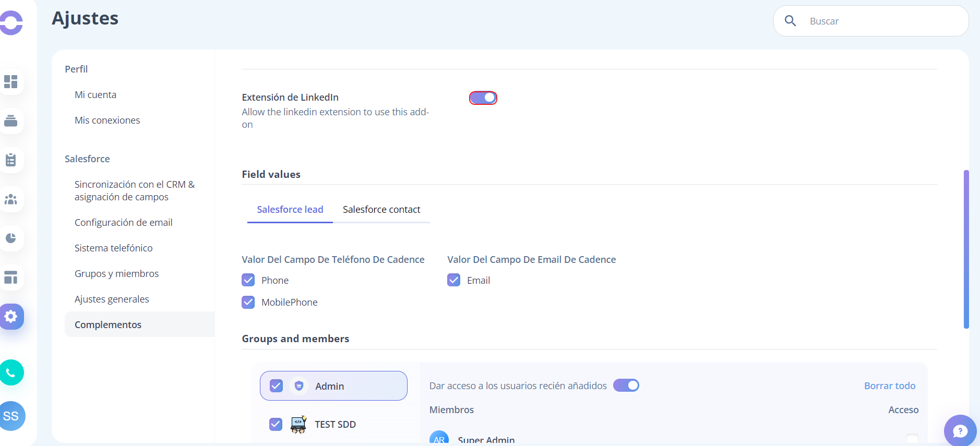
Task: Open Mis conexiones settings
Action: [x=107, y=120]
